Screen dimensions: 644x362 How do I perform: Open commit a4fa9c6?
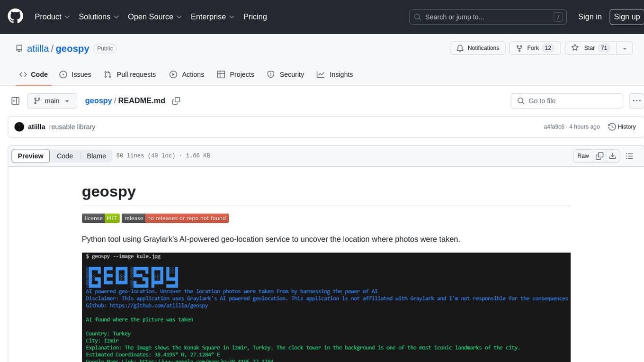click(554, 127)
